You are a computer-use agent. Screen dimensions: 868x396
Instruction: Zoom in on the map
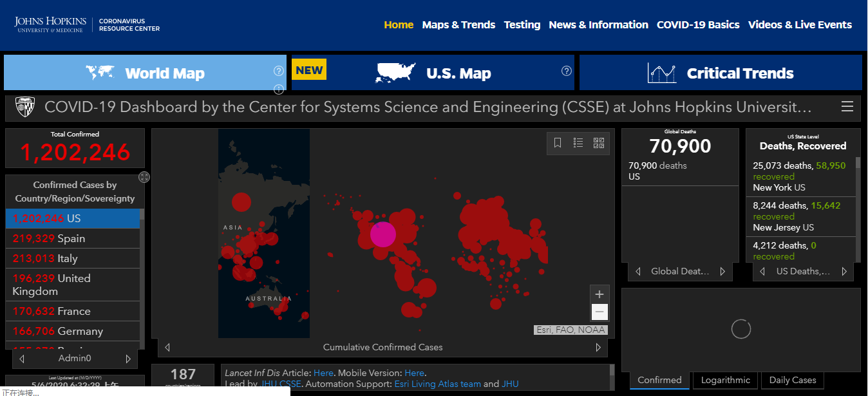pyautogui.click(x=599, y=294)
